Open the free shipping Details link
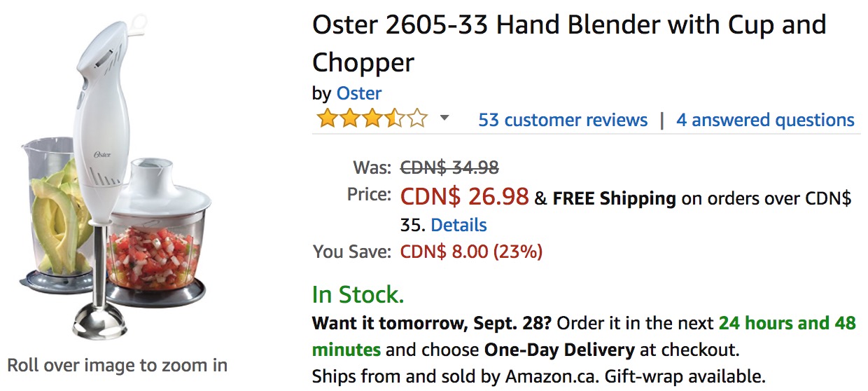This screenshot has height=391, width=868. 458,225
